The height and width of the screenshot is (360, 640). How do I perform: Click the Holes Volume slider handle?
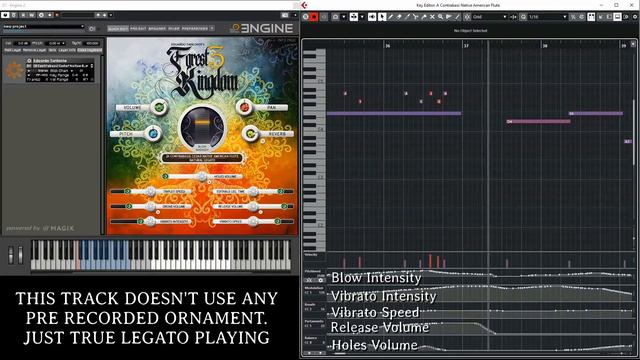click(x=202, y=176)
